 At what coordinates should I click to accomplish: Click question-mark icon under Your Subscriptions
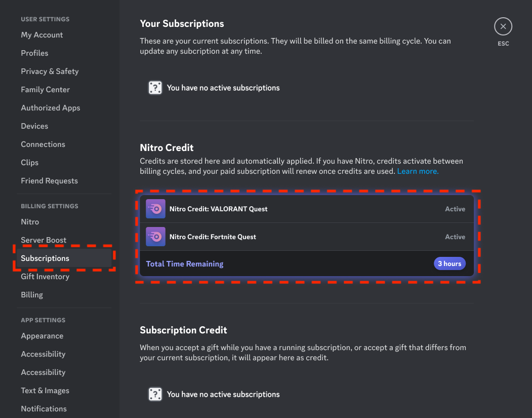click(155, 88)
